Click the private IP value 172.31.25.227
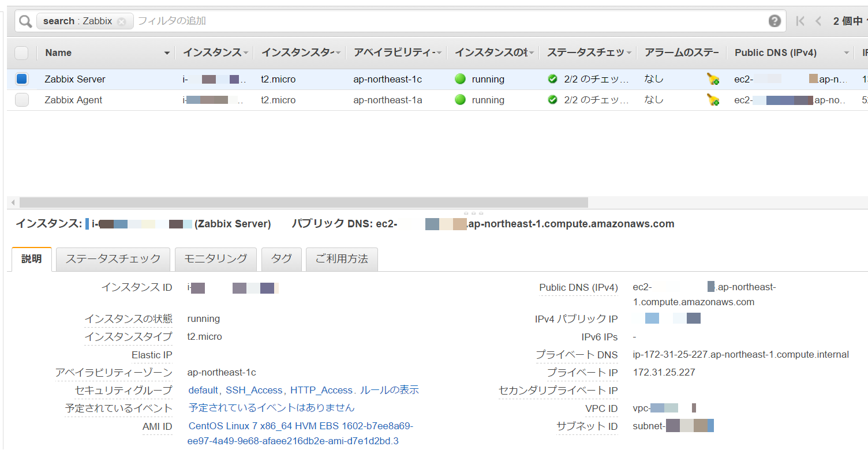This screenshot has width=868, height=450. pyautogui.click(x=664, y=373)
